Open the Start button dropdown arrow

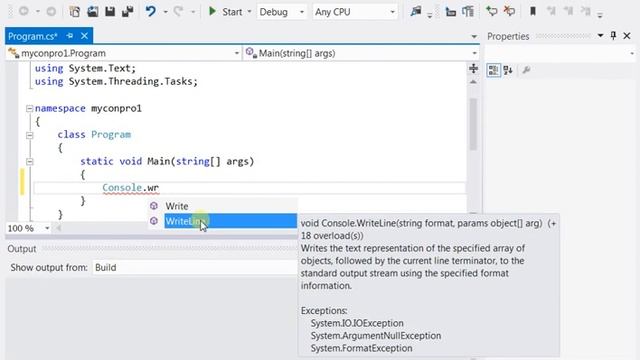click(249, 12)
